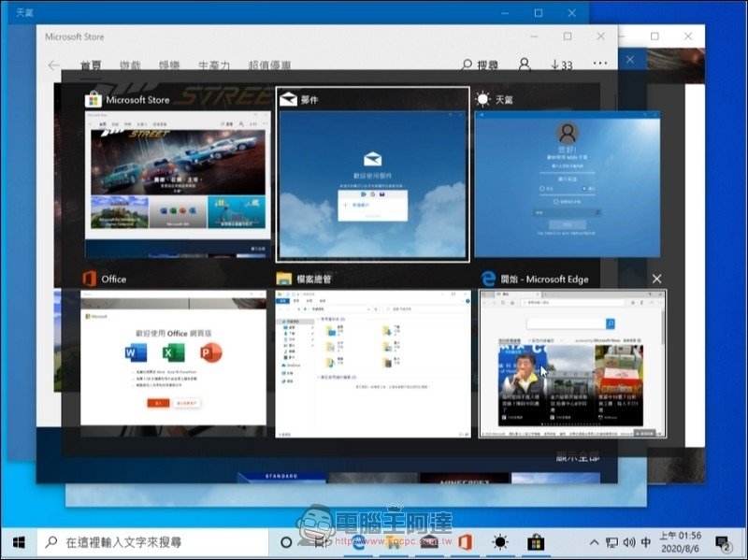Close the Microsoft Edge thumbnail with X
The image size is (748, 560).
pyautogui.click(x=656, y=280)
